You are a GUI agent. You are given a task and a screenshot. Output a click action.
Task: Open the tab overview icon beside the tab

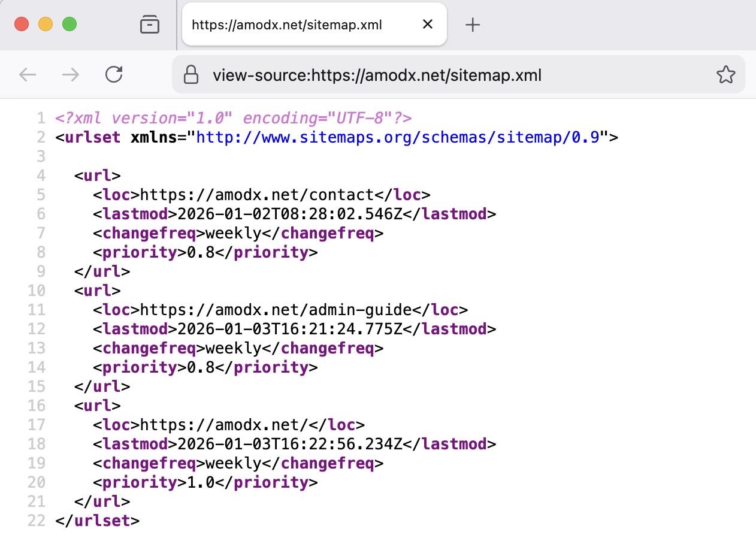[x=150, y=25]
